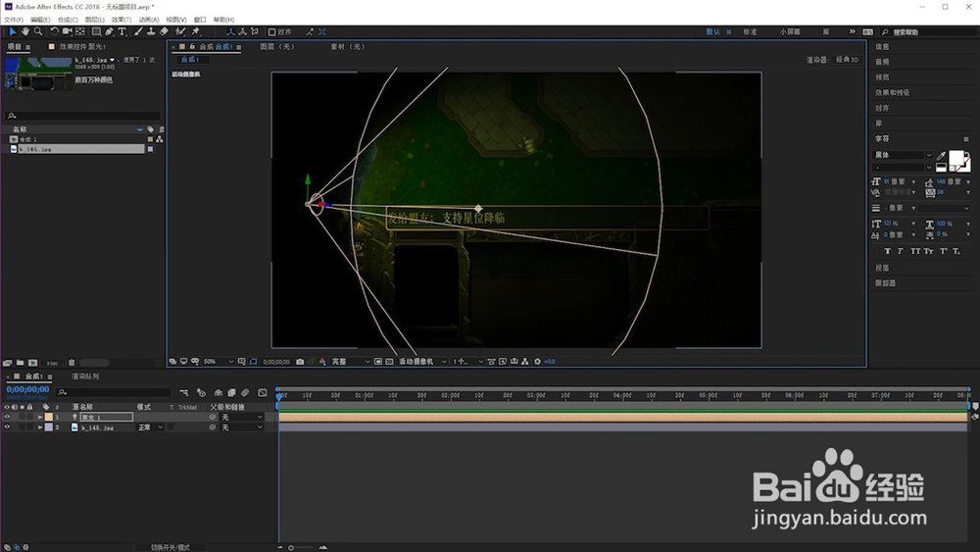This screenshot has height=552, width=980.
Task: Open the 段落 panel
Action: [882, 268]
